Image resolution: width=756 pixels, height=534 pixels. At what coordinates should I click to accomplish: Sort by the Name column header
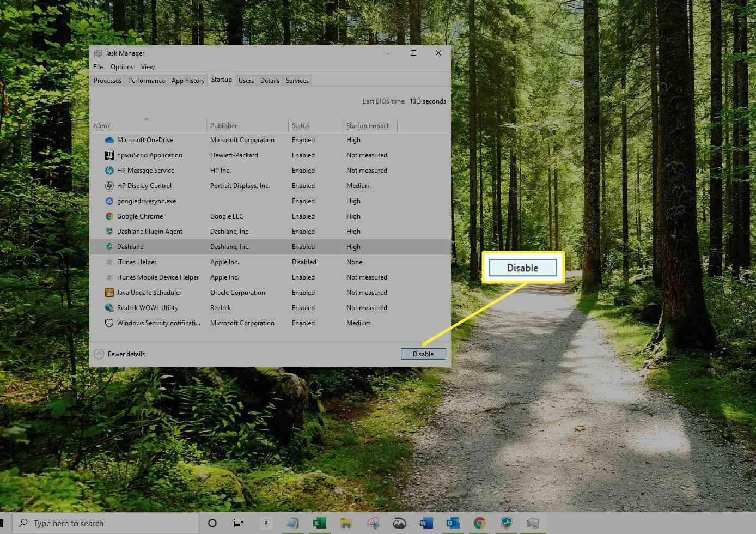pos(148,125)
